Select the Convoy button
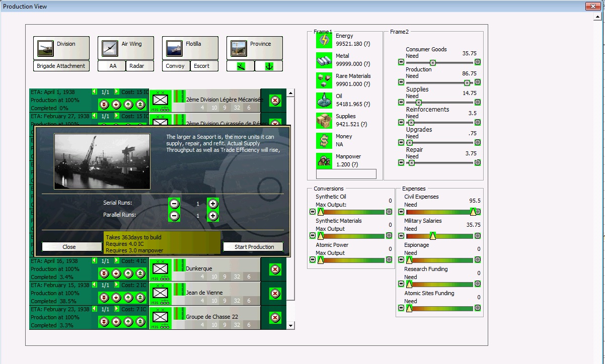This screenshot has height=364, width=605. [176, 66]
